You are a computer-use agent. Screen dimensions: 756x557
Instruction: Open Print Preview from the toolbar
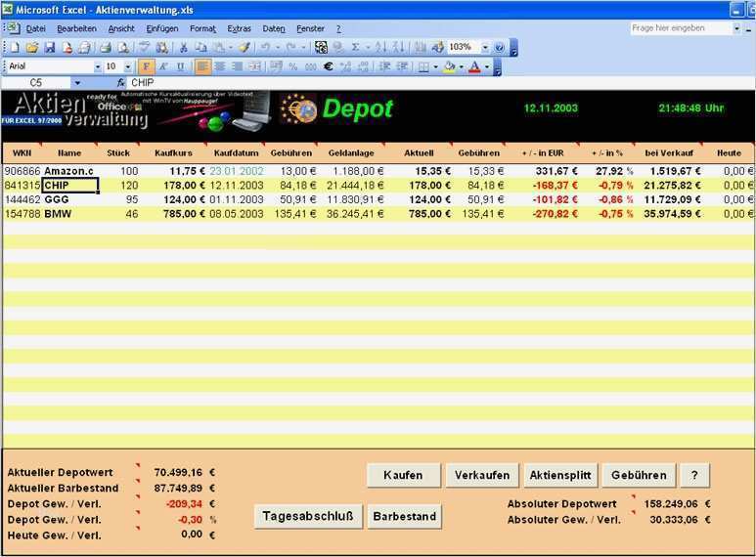123,47
